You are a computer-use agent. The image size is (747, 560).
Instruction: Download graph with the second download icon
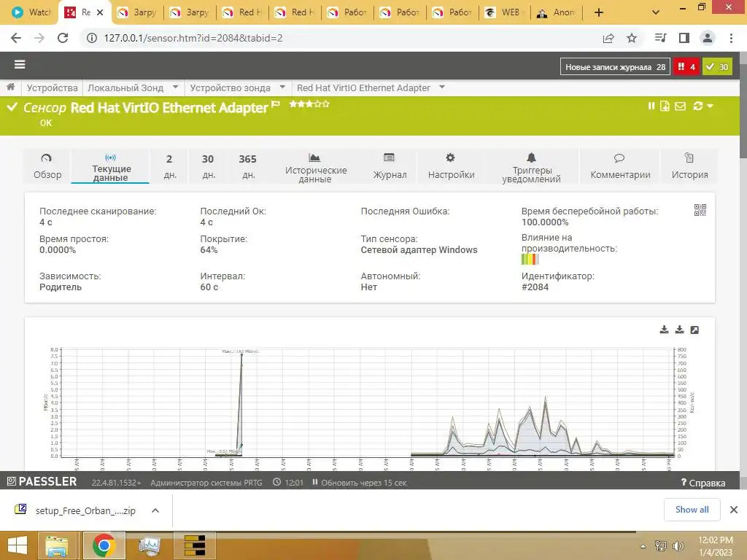[679, 330]
